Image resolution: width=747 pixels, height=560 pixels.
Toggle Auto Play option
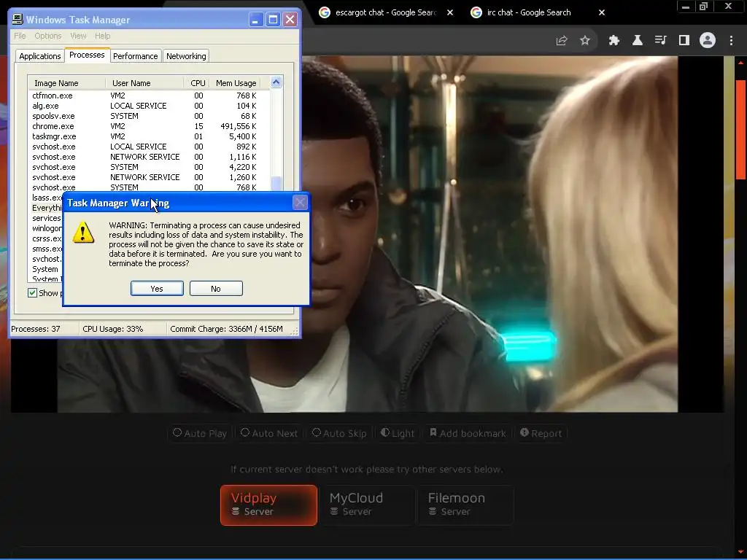pos(200,433)
